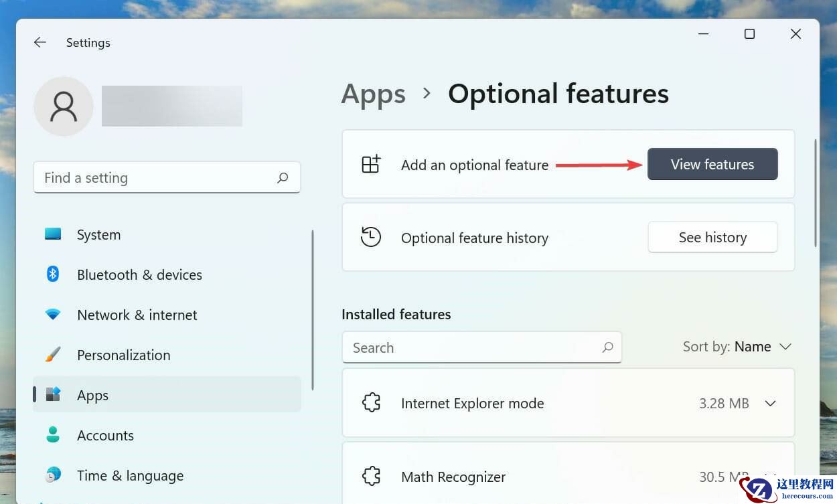Screen dimensions: 837x504
Task: Click the Apps breadcrumb link
Action: 374,94
